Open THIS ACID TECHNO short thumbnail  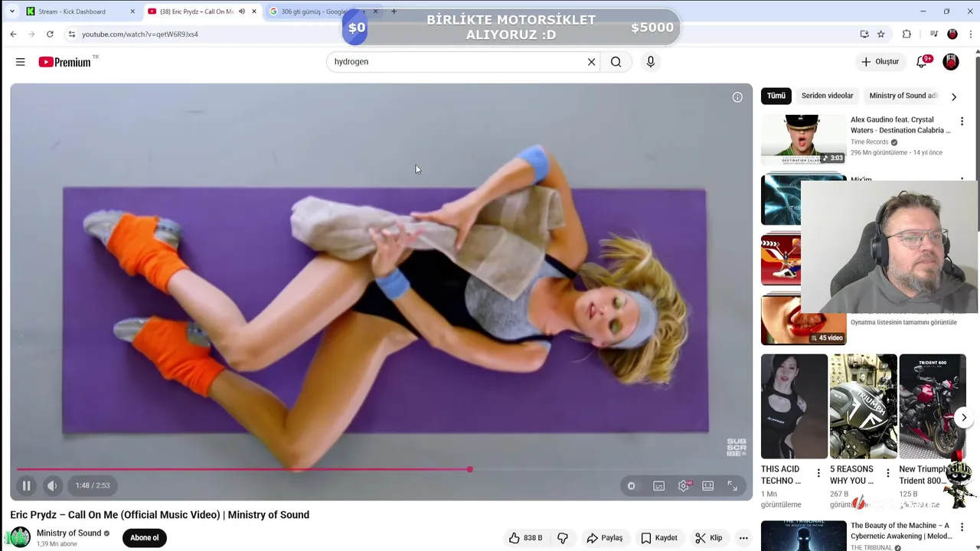point(794,406)
